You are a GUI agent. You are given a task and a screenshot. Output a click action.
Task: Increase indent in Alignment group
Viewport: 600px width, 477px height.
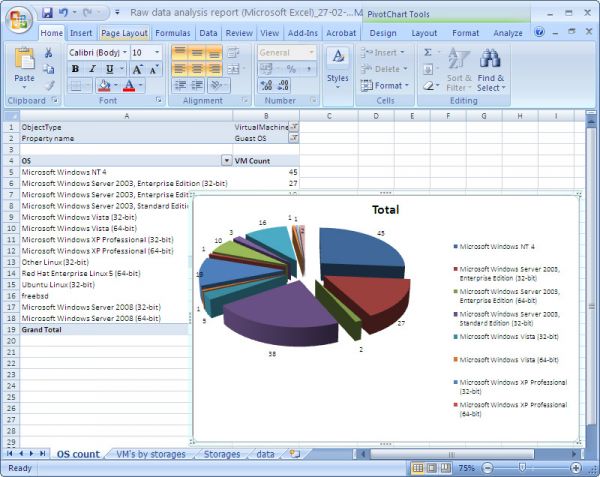tap(197, 85)
